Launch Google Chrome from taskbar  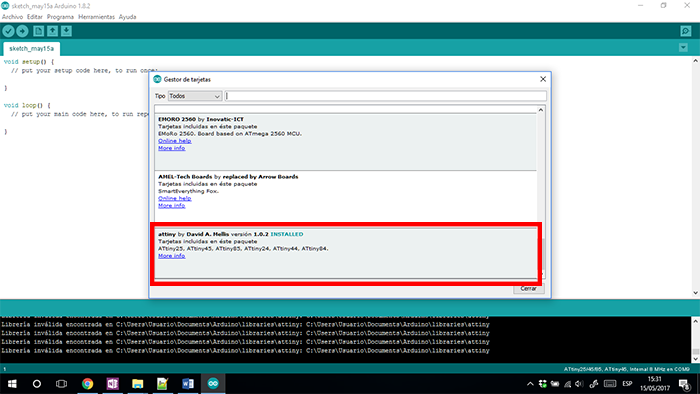pyautogui.click(x=88, y=384)
